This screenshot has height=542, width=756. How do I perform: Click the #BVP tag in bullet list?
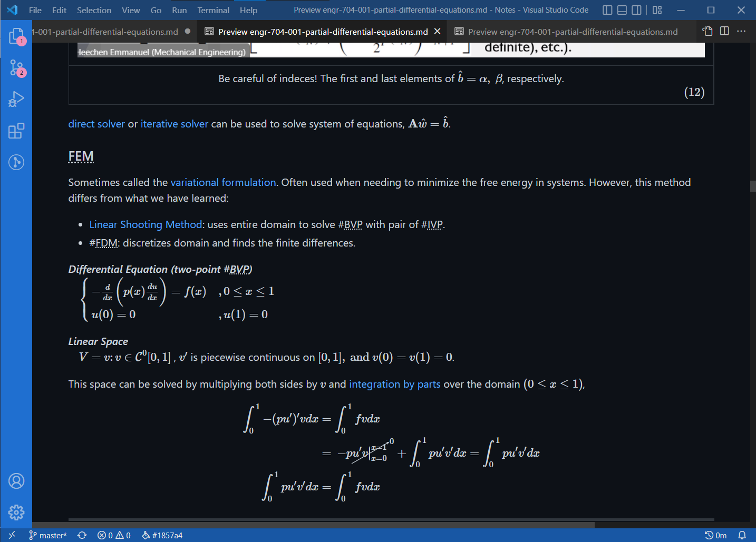[350, 224]
